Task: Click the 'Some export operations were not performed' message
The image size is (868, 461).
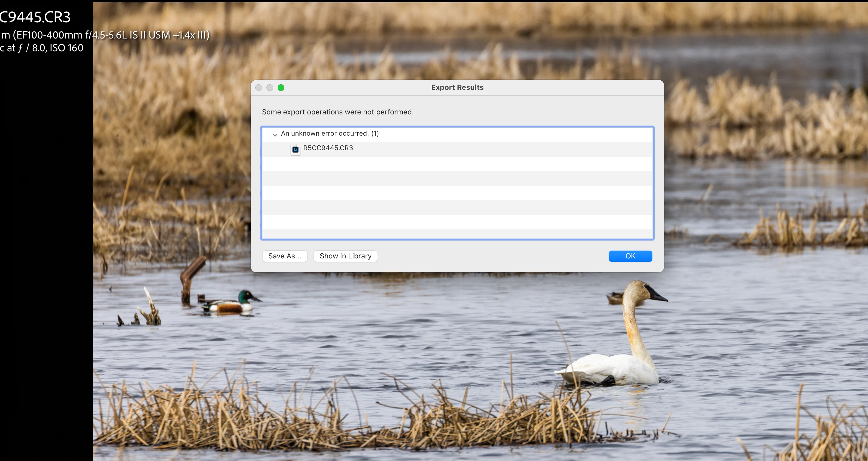Action: [x=337, y=112]
